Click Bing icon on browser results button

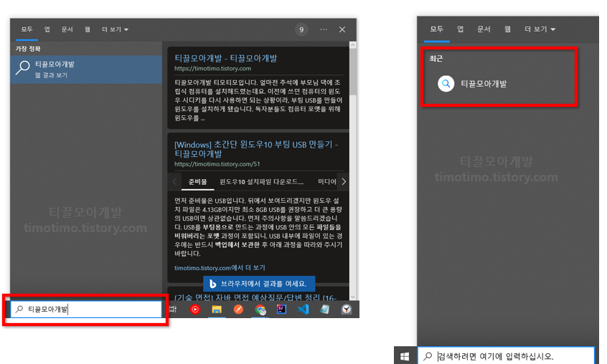(x=212, y=284)
